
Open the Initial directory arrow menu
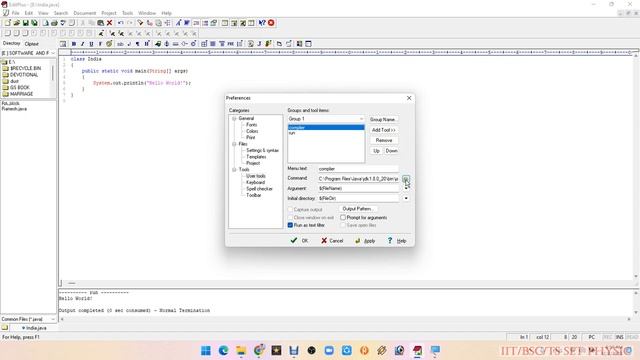tap(406, 198)
